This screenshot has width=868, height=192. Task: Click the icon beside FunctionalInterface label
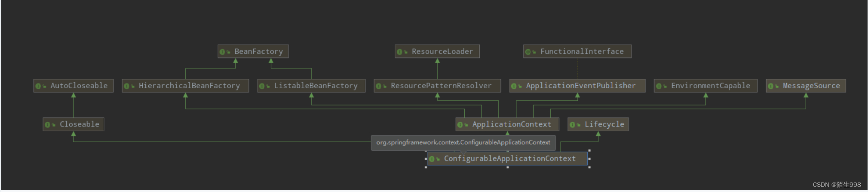(x=528, y=52)
